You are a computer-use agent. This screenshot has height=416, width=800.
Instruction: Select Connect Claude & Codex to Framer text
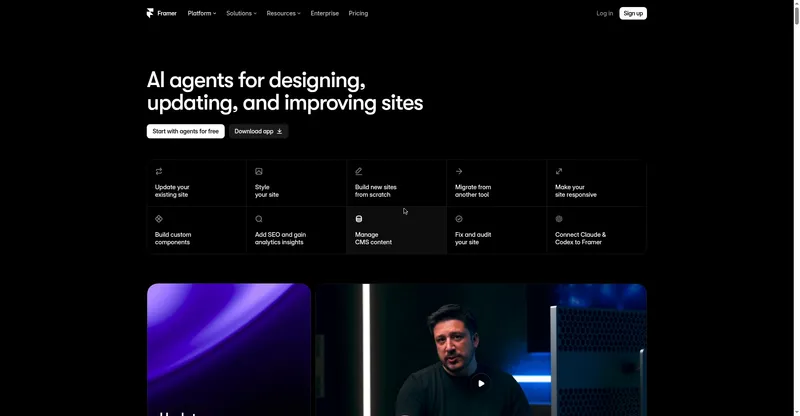(x=580, y=238)
